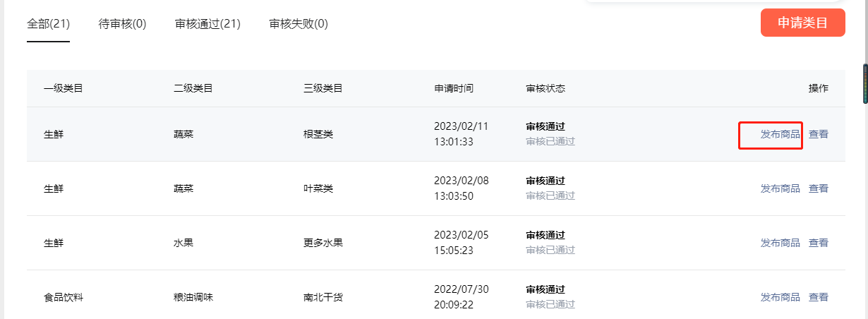
Task: Open the 待审核(0) tab
Action: pyautogui.click(x=123, y=24)
